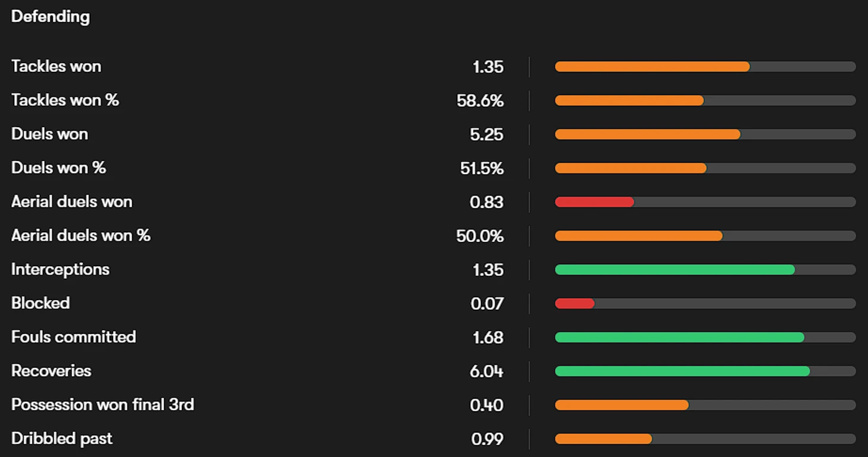Click the 6.04 recoveries value

486,371
